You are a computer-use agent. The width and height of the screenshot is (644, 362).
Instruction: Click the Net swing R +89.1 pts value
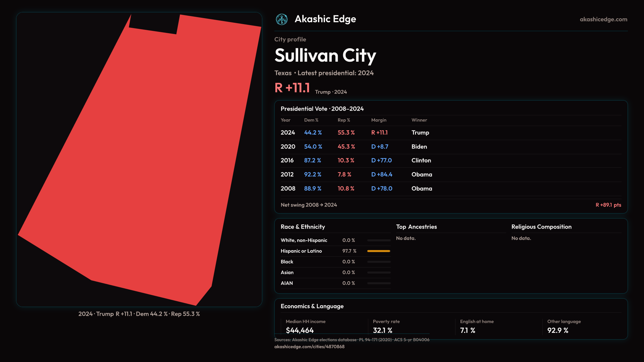pos(608,205)
